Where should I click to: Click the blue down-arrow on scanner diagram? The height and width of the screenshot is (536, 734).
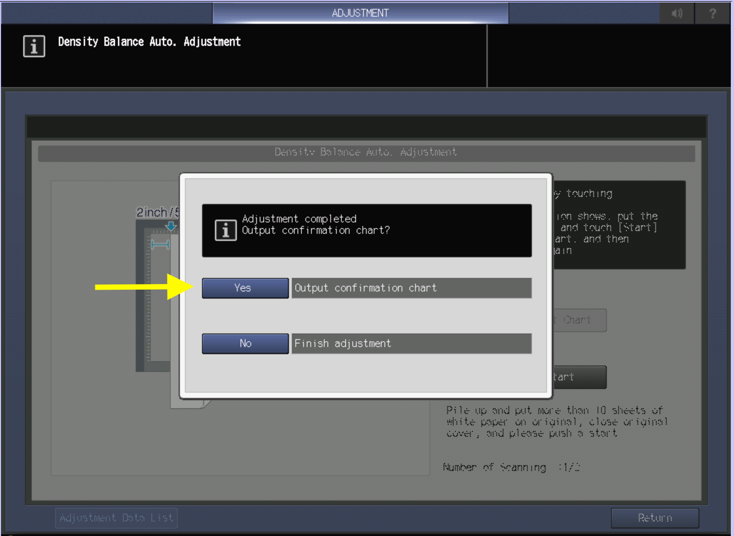pyautogui.click(x=171, y=228)
